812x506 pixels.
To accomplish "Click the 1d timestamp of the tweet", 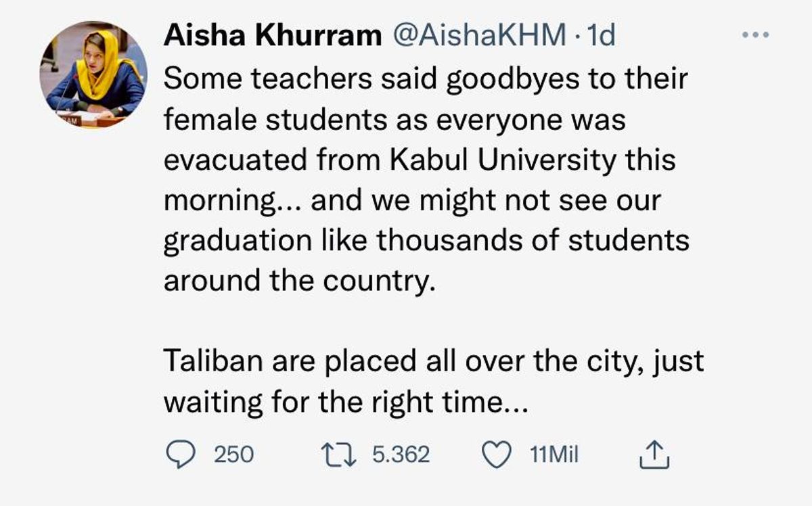I will [602, 36].
